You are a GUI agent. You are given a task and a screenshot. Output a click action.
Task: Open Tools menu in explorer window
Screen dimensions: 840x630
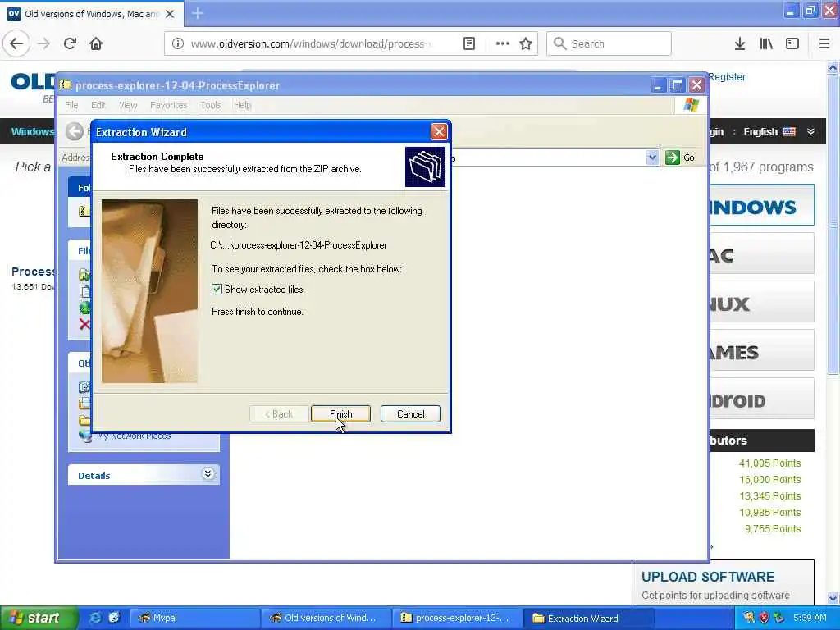coord(211,105)
